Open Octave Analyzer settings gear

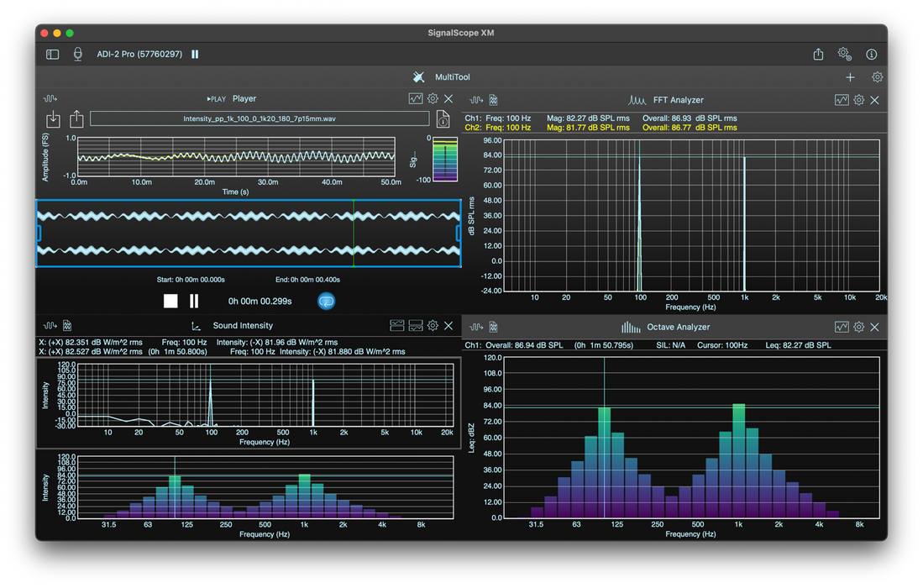858,327
